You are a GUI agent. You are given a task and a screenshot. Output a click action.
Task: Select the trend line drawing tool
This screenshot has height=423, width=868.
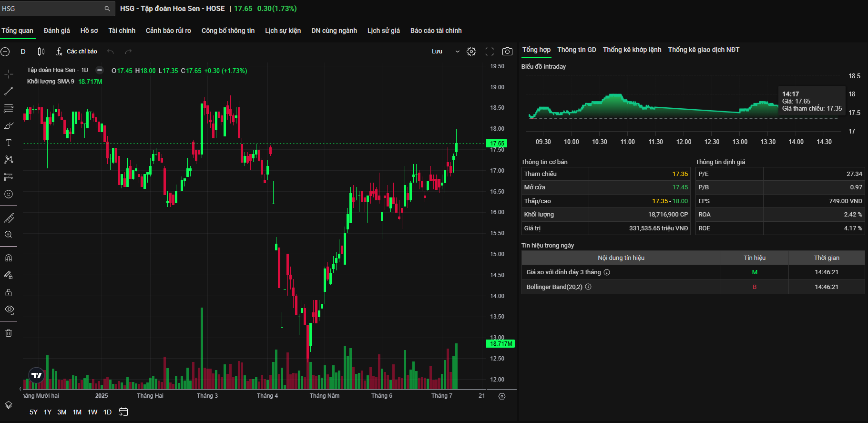(9, 91)
